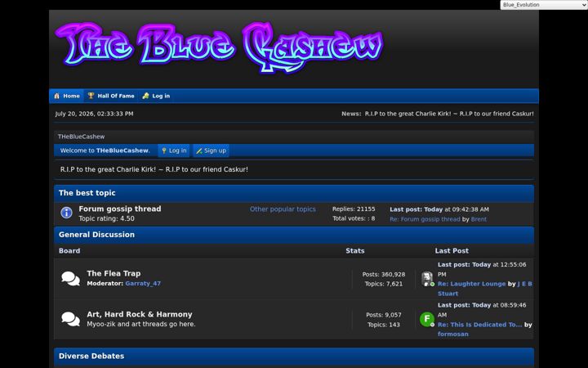Click The best topic section header
Screen dimensions: 588x368
[x=87, y=193]
